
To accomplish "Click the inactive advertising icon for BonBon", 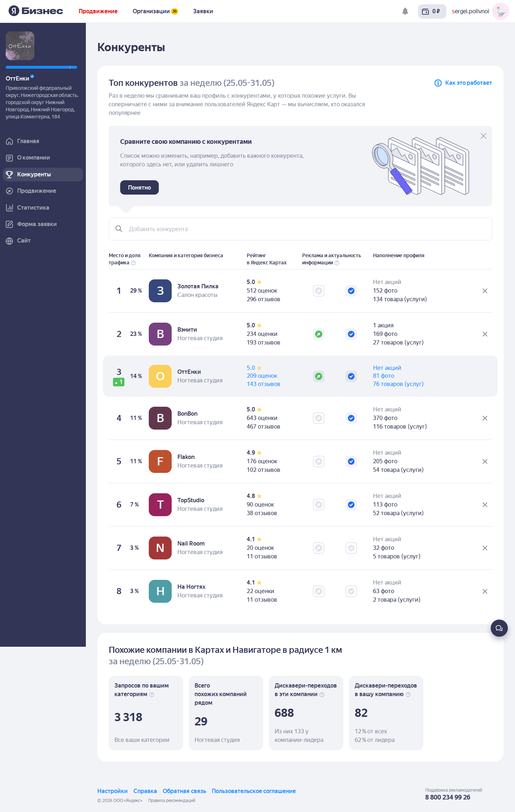I will tap(319, 418).
